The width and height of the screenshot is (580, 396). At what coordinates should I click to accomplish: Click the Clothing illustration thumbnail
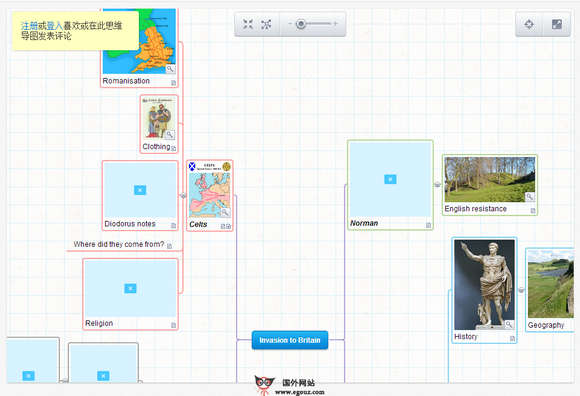click(159, 118)
